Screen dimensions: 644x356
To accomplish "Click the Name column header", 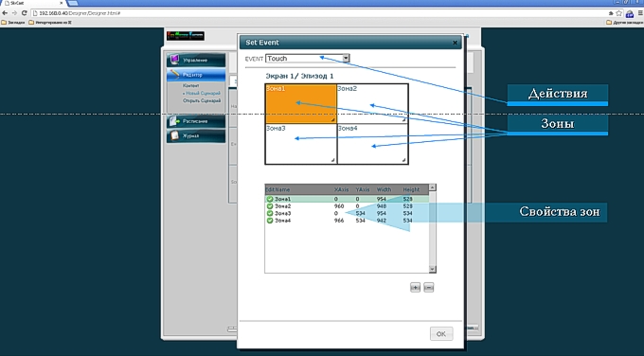I will (282, 189).
